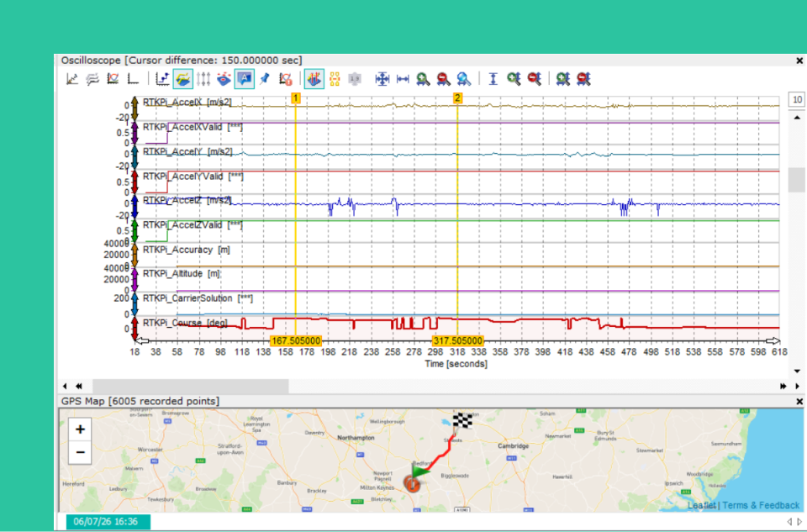Select the RTKPi_Altitude signal label
The height and width of the screenshot is (532, 807).
click(182, 274)
